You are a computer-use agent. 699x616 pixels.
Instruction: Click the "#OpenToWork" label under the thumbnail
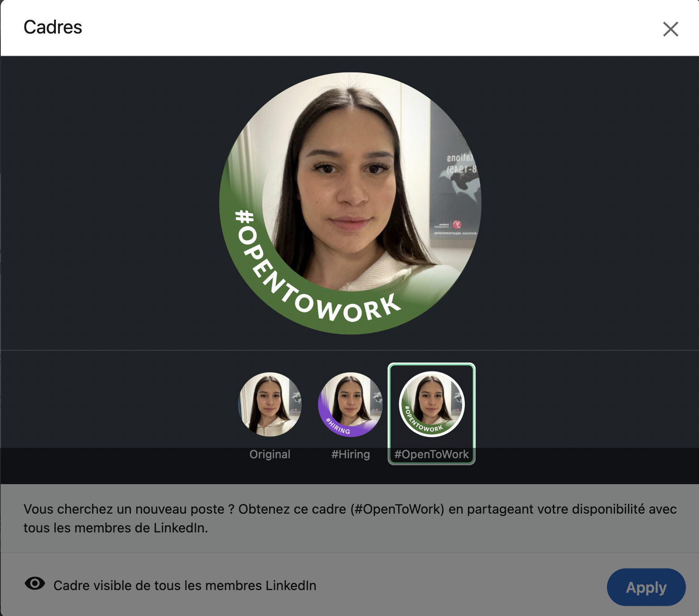(x=432, y=454)
